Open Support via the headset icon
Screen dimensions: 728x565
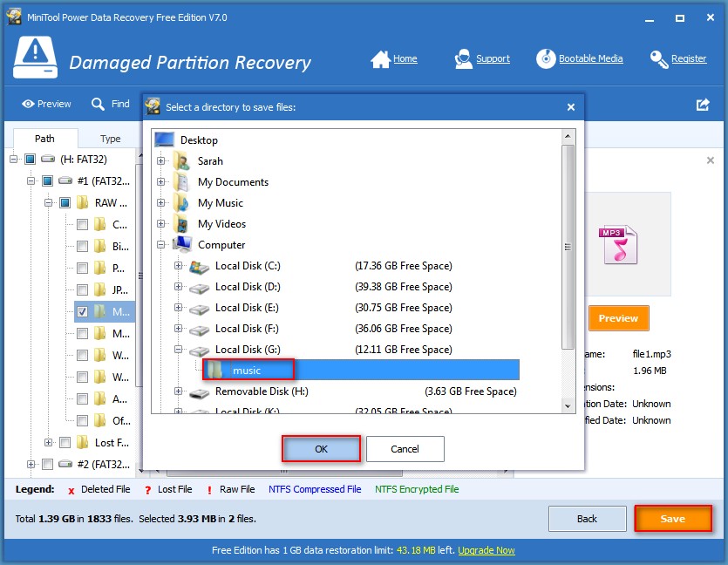[x=464, y=59]
